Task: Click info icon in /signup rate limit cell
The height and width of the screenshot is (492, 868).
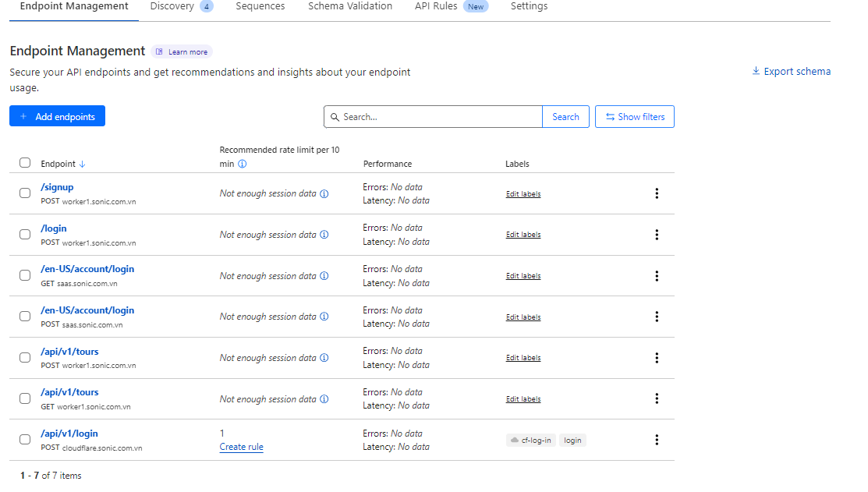Action: (x=324, y=194)
